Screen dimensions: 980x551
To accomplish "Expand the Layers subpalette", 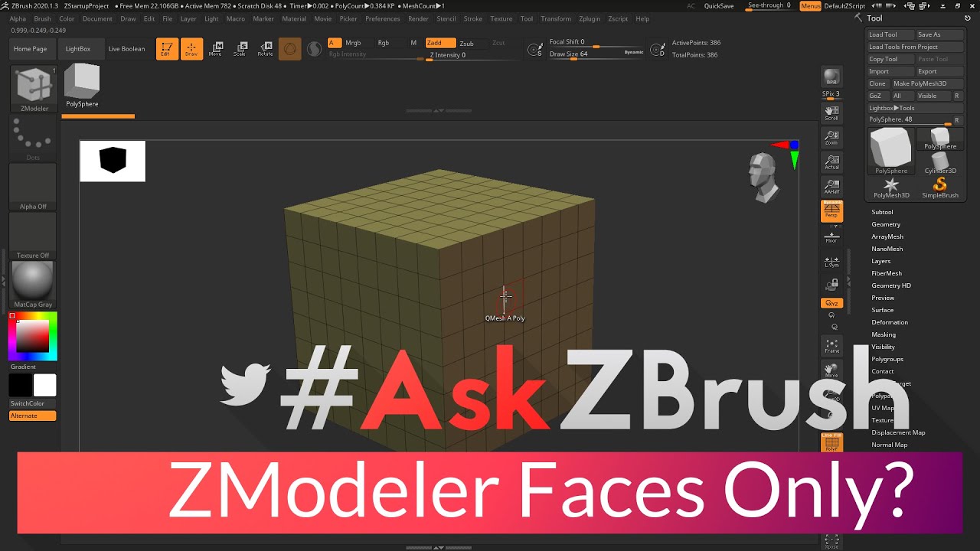I will tap(880, 261).
